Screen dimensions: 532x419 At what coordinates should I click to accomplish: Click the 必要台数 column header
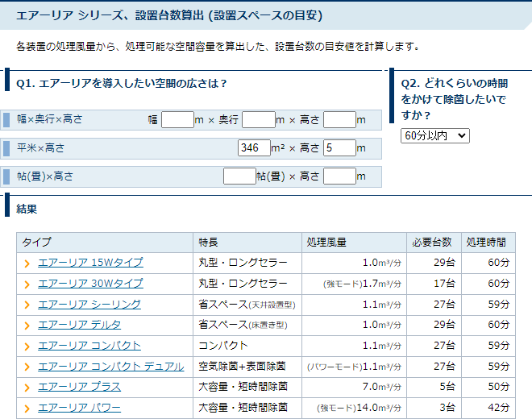point(431,243)
